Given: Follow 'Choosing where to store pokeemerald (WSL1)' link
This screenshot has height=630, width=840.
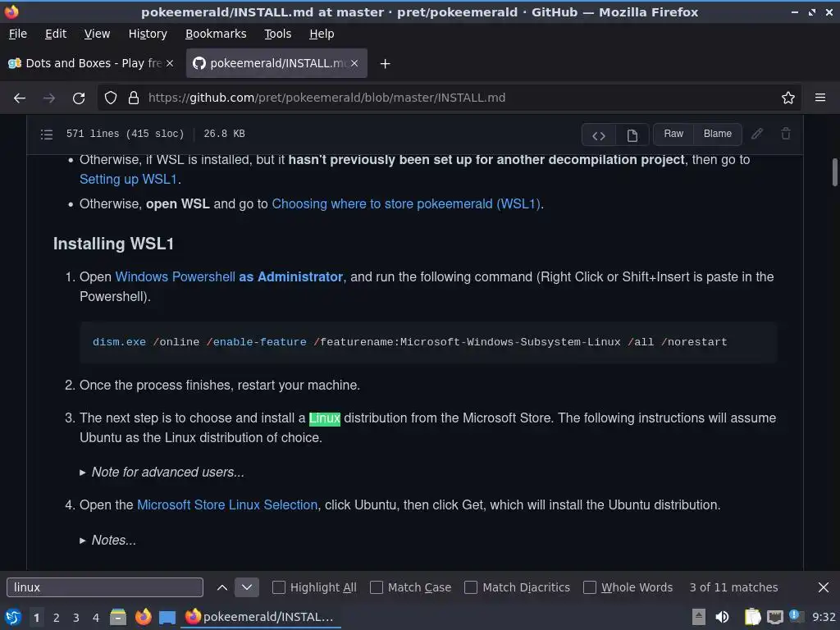Looking at the screenshot, I should (406, 204).
